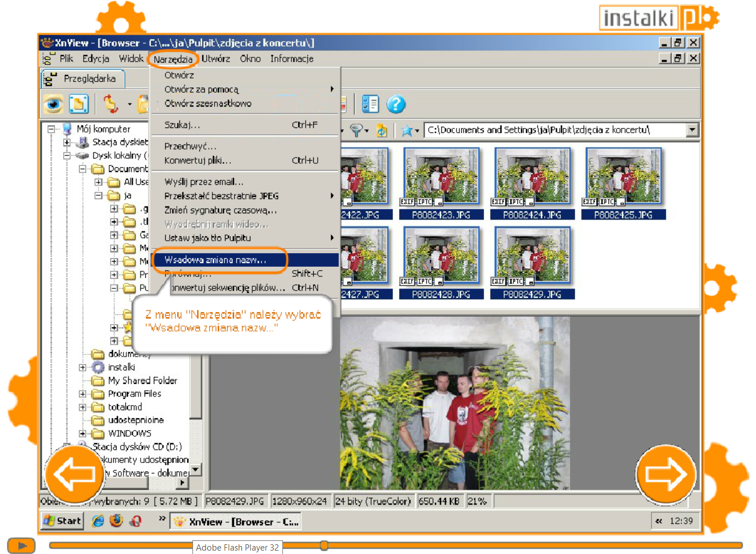This screenshot has height=554, width=756.
Task: Open the address path dropdown arrow
Action: click(692, 130)
